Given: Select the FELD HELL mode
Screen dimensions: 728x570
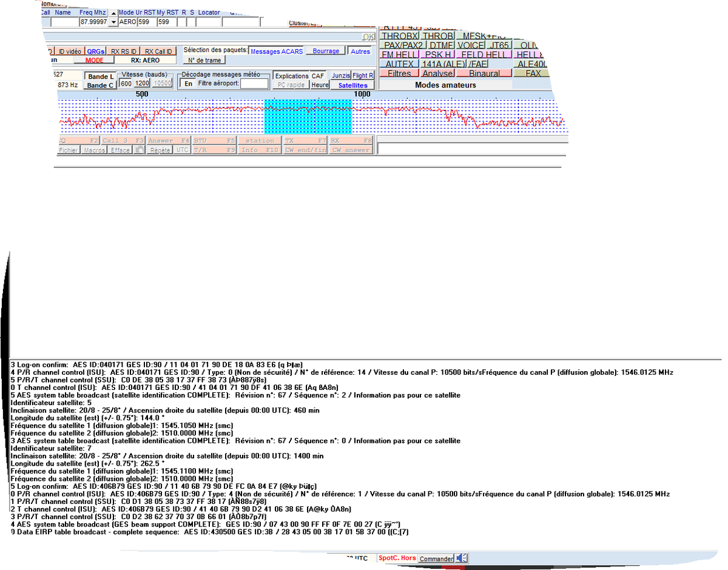Looking at the screenshot, I should click(484, 55).
